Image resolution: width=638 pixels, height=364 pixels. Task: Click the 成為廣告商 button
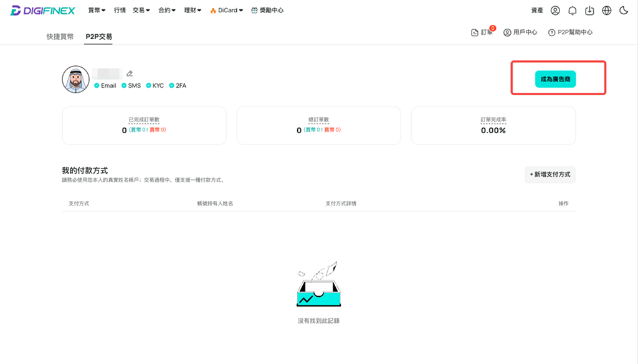[555, 79]
